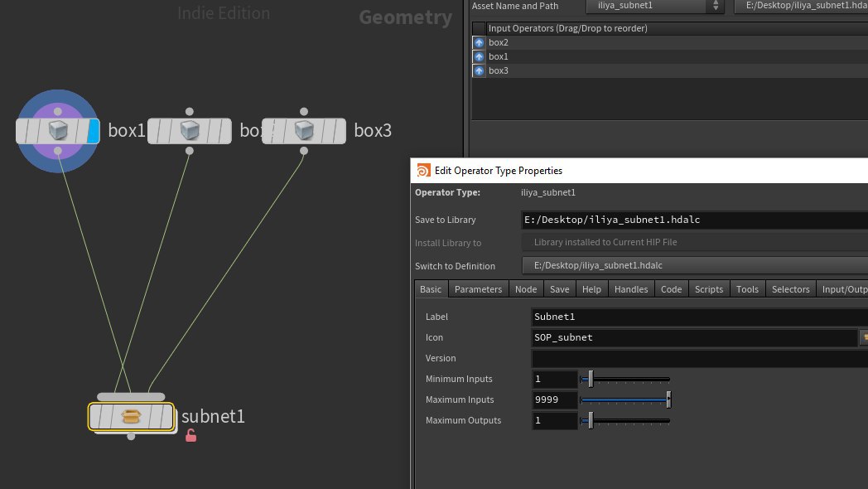868x489 pixels.
Task: Click the asset path field at top
Action: (x=801, y=6)
